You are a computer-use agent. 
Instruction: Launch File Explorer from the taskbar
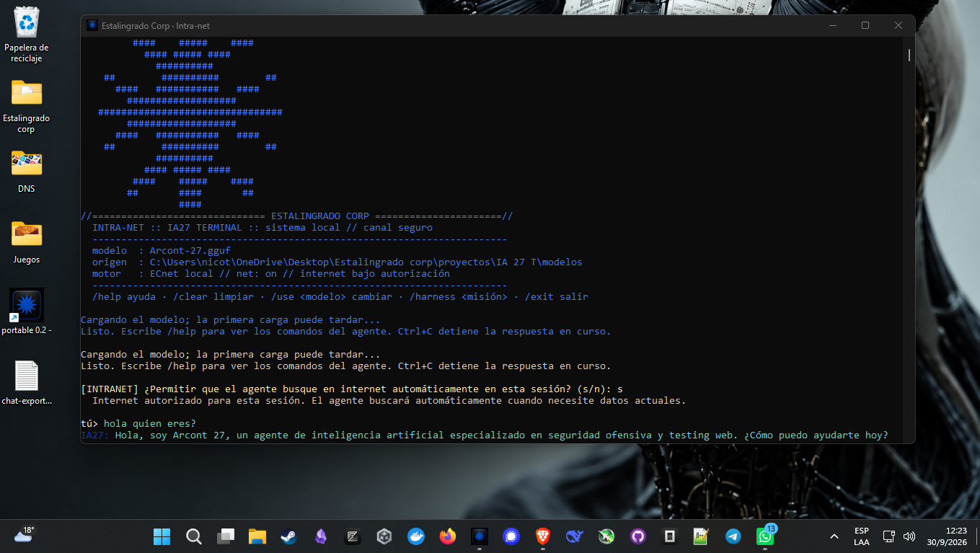pos(257,536)
